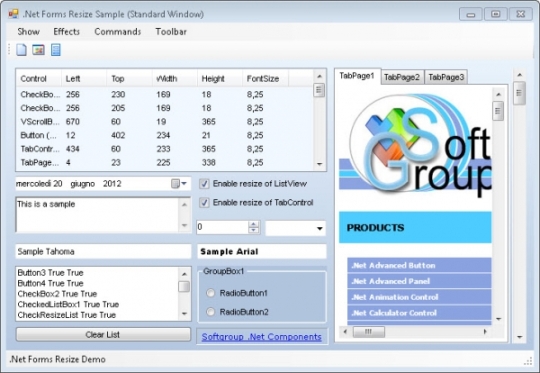Viewport: 540px width, 373px height.
Task: Click the web page vertical scrollbar thumb
Action: coord(498,111)
